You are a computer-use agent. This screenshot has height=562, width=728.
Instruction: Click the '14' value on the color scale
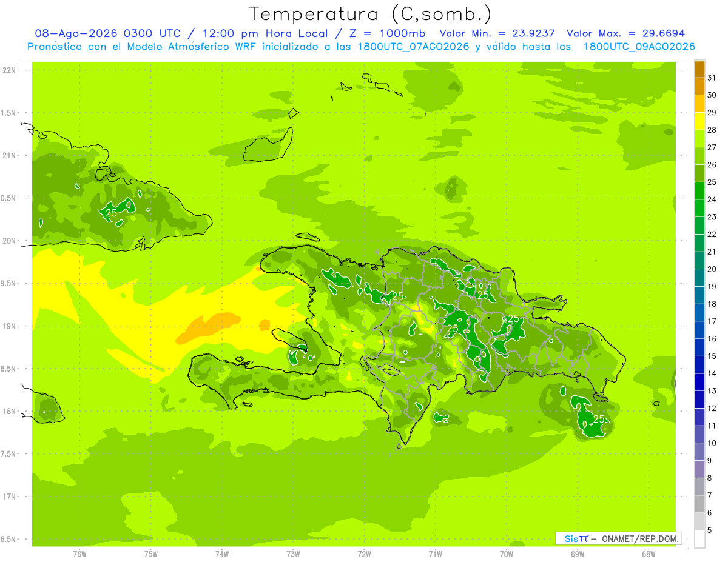click(x=712, y=373)
